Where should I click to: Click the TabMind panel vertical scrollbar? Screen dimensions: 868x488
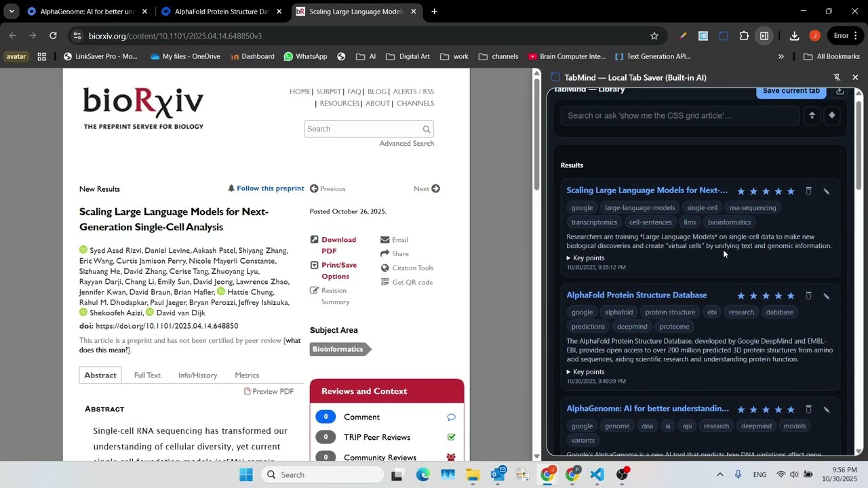pos(859,144)
